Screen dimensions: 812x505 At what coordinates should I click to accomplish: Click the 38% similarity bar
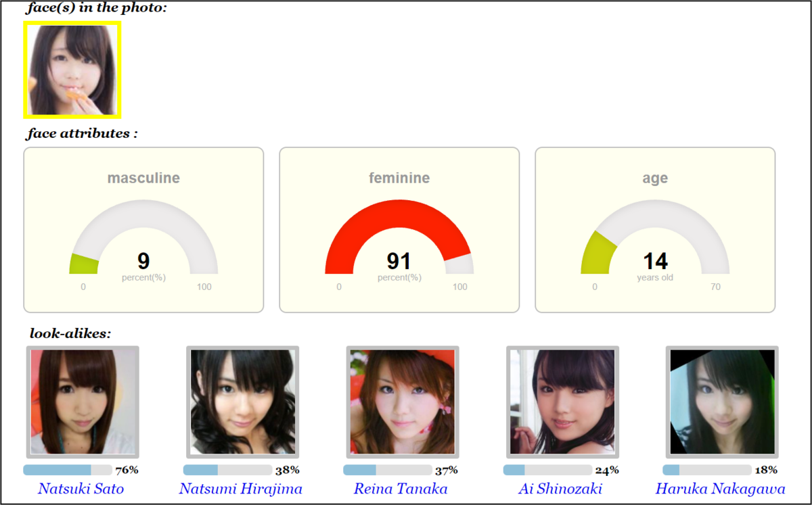pyautogui.click(x=227, y=470)
